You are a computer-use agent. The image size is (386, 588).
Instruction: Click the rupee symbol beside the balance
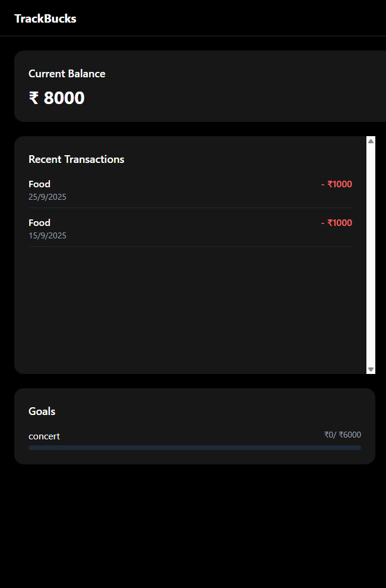34,98
